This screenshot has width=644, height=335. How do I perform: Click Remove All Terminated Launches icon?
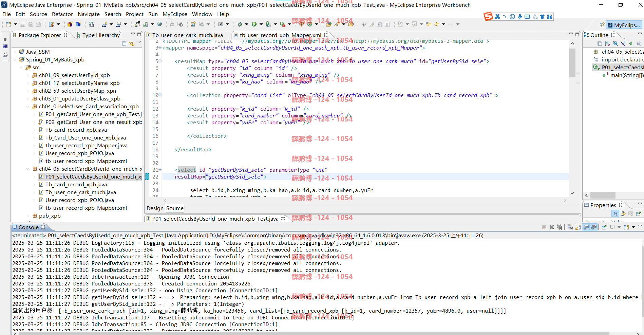[x=560, y=227]
